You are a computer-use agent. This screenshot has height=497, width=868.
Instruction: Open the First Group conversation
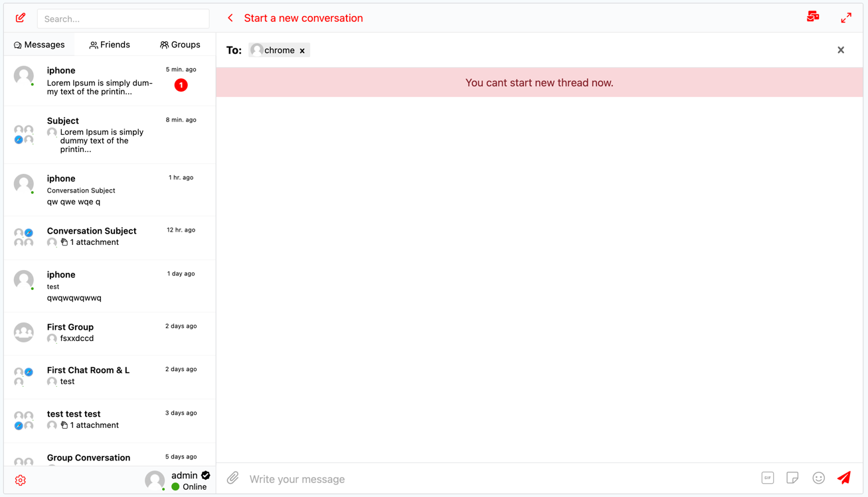(x=110, y=332)
